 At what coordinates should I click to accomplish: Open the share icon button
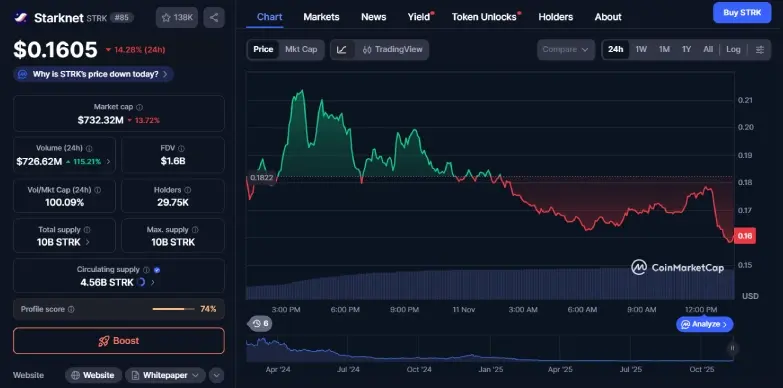coord(214,17)
